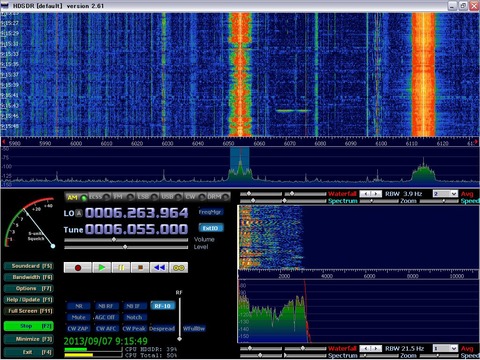Click lower RBW right arrow stepper
480x360 pixels.
point(376,348)
